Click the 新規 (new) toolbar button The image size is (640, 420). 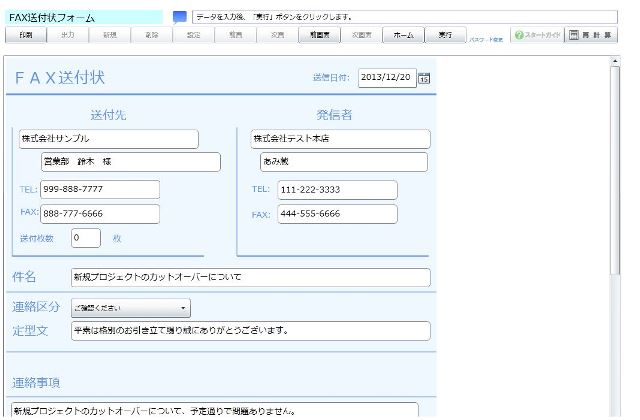coord(109,34)
